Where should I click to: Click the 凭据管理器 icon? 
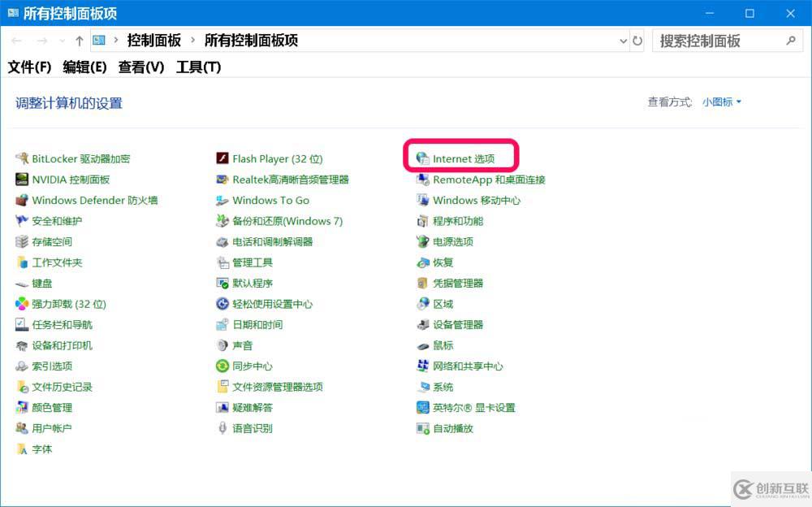[422, 283]
